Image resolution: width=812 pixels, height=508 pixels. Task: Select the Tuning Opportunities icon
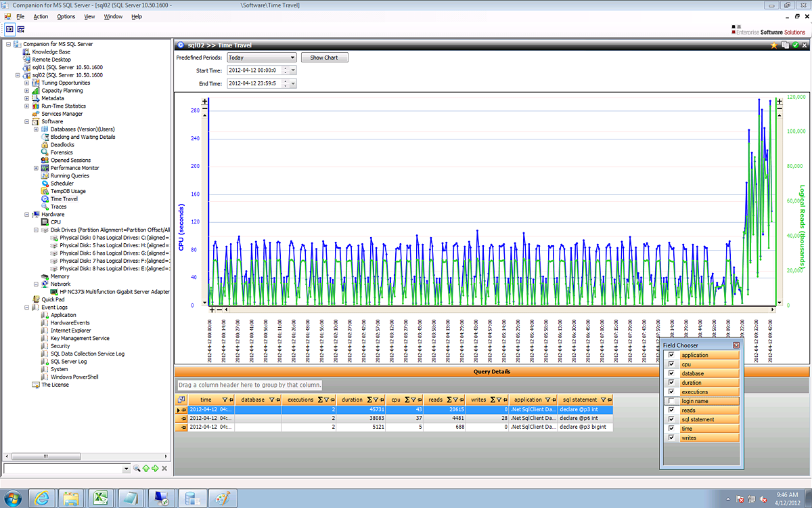36,83
